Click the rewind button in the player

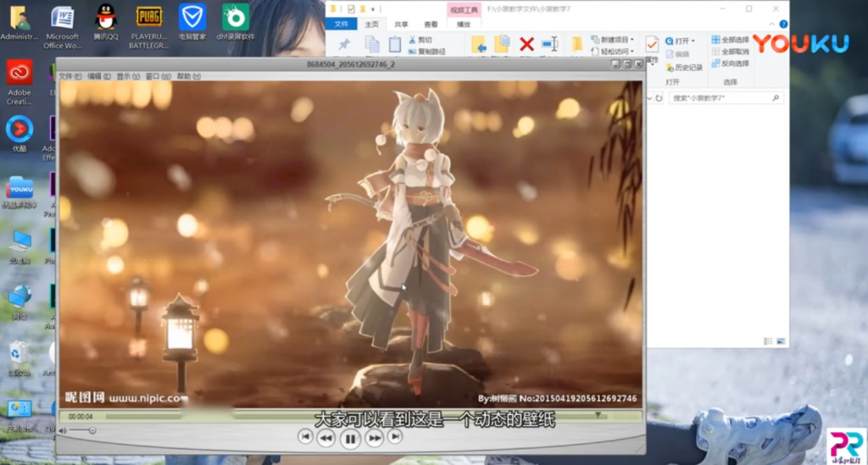326,439
